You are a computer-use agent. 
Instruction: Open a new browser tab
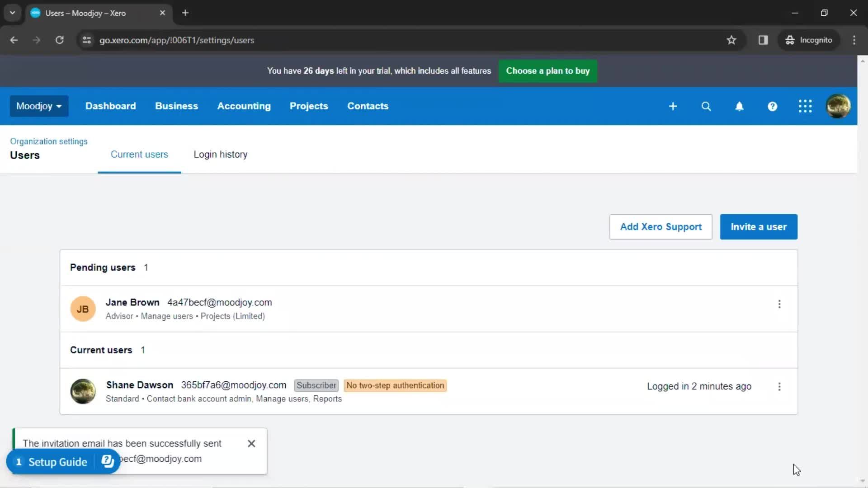[x=185, y=13]
